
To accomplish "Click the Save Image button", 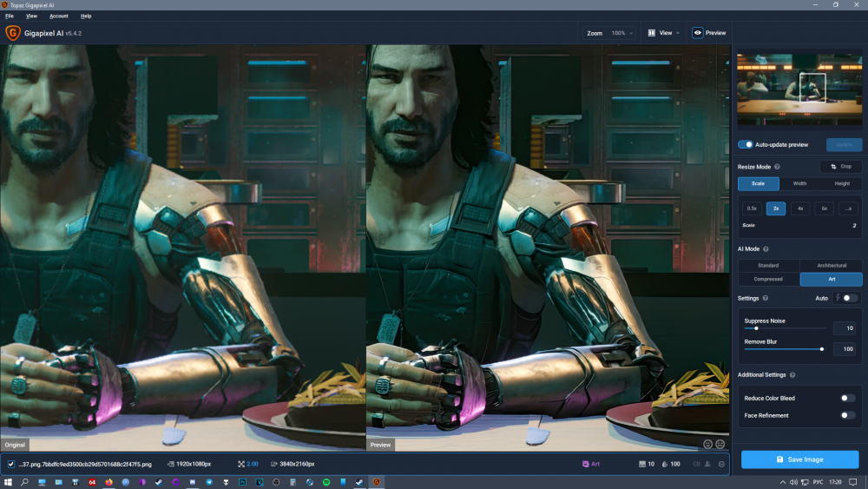I will [799, 459].
